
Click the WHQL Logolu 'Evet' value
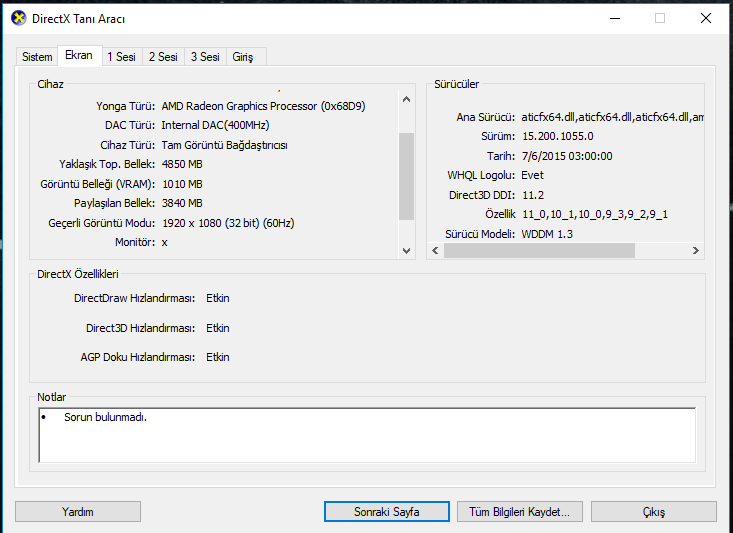point(532,175)
